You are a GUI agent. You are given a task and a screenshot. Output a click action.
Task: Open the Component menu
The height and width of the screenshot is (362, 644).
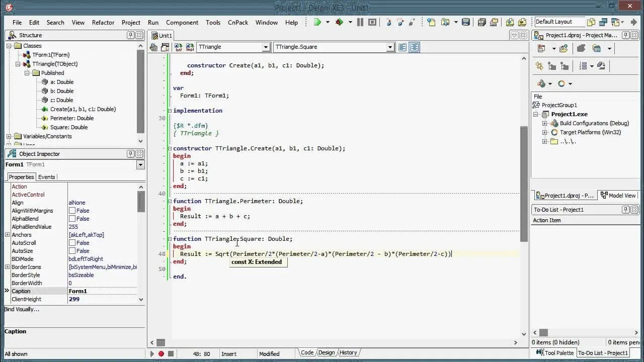point(182,23)
